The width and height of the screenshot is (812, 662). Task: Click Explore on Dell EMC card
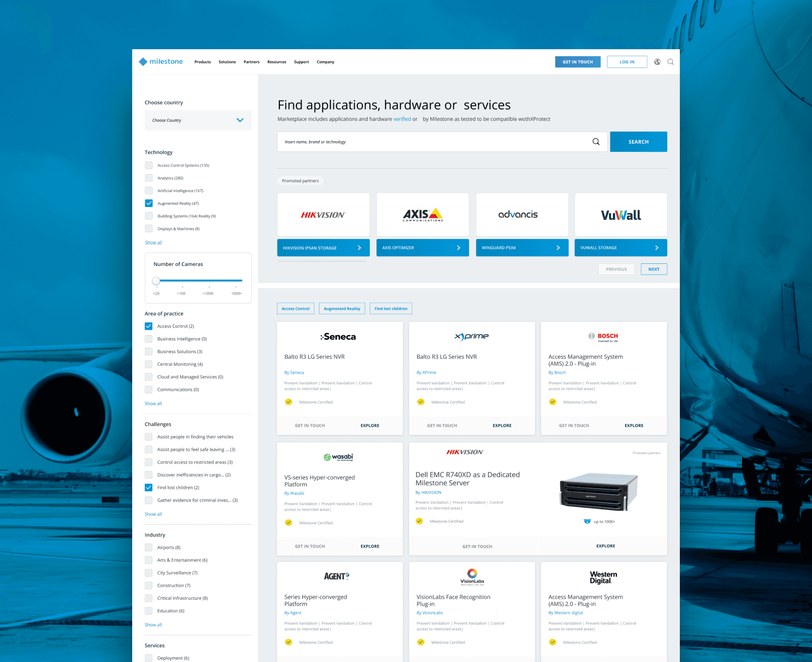(x=605, y=546)
